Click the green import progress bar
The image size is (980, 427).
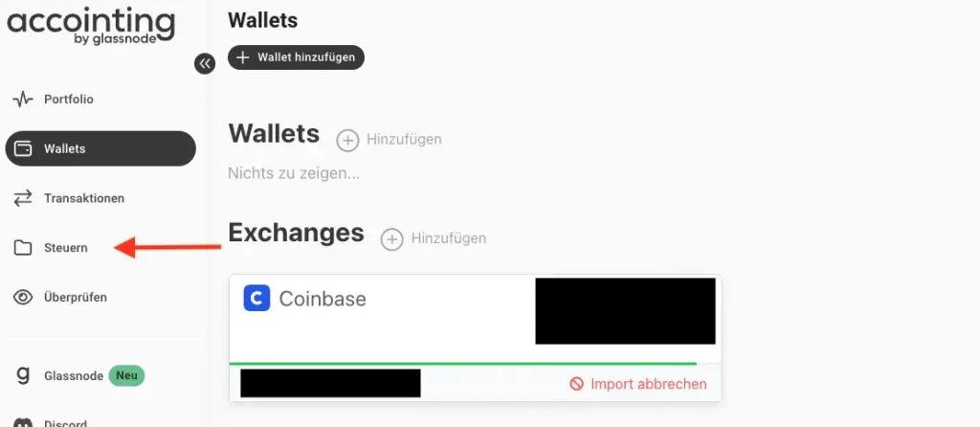click(463, 364)
